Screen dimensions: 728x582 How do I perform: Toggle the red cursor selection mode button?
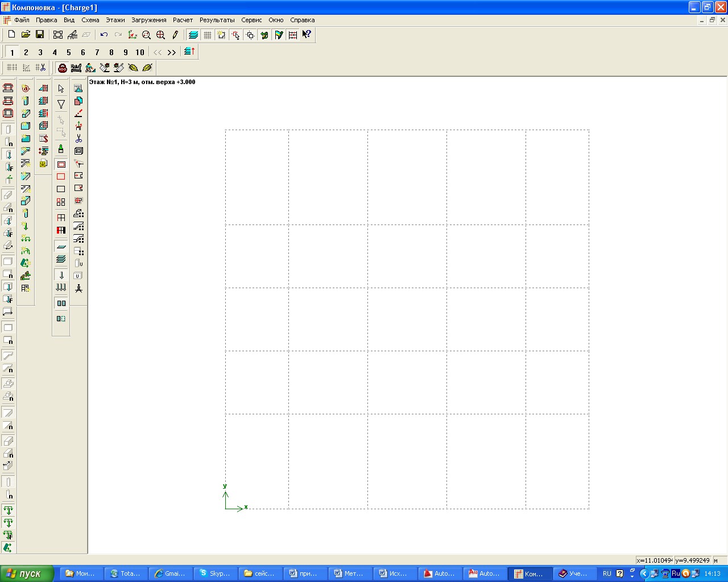236,35
